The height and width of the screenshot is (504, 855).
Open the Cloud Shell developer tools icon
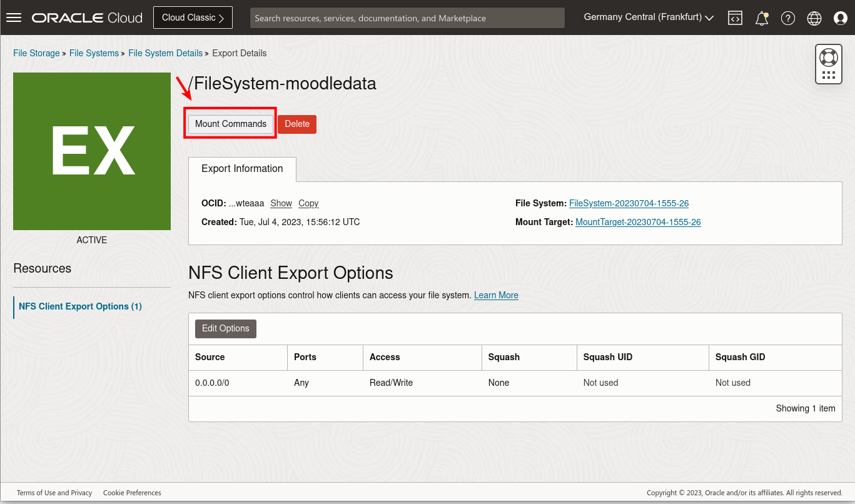[735, 18]
